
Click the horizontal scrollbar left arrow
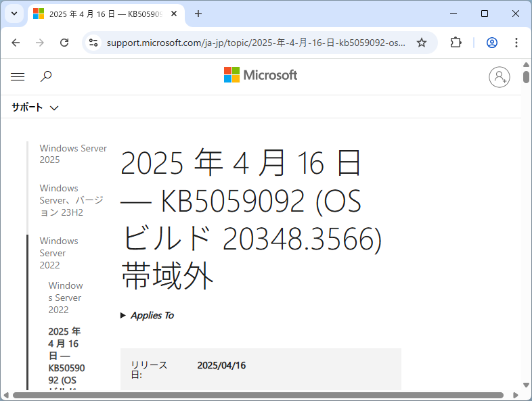point(5,395)
